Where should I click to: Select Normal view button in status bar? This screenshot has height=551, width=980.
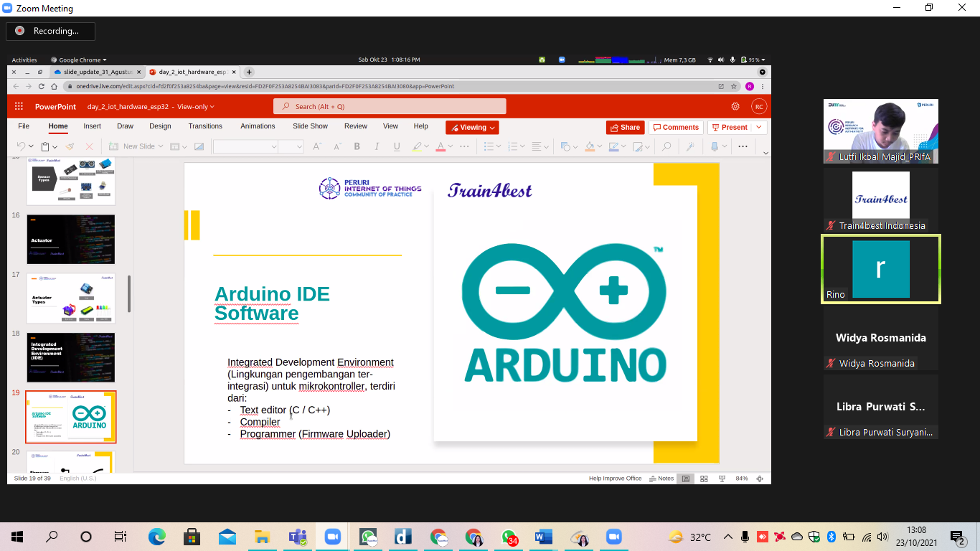(x=686, y=479)
